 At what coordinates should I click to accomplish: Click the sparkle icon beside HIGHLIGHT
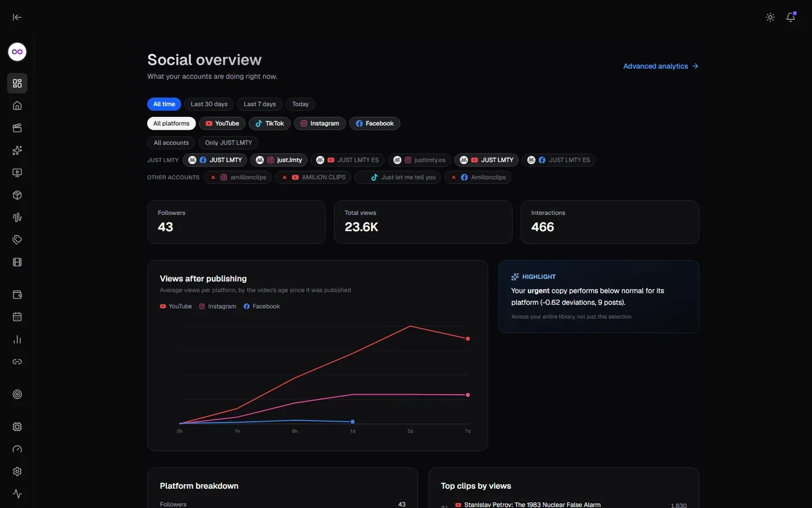515,277
